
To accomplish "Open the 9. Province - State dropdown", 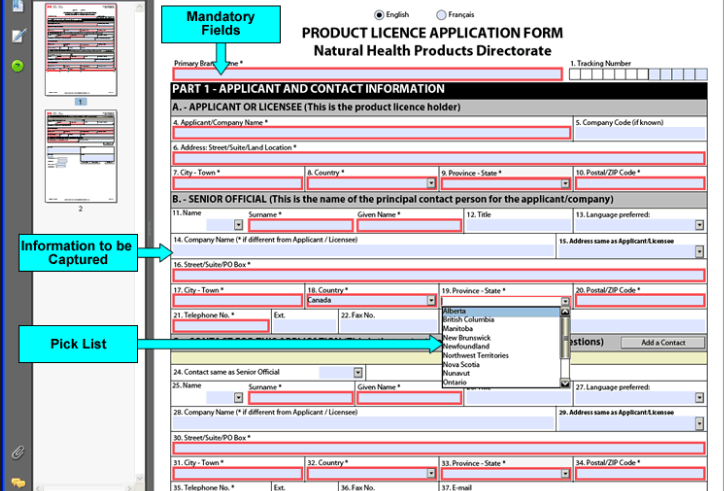I will pyautogui.click(x=565, y=183).
